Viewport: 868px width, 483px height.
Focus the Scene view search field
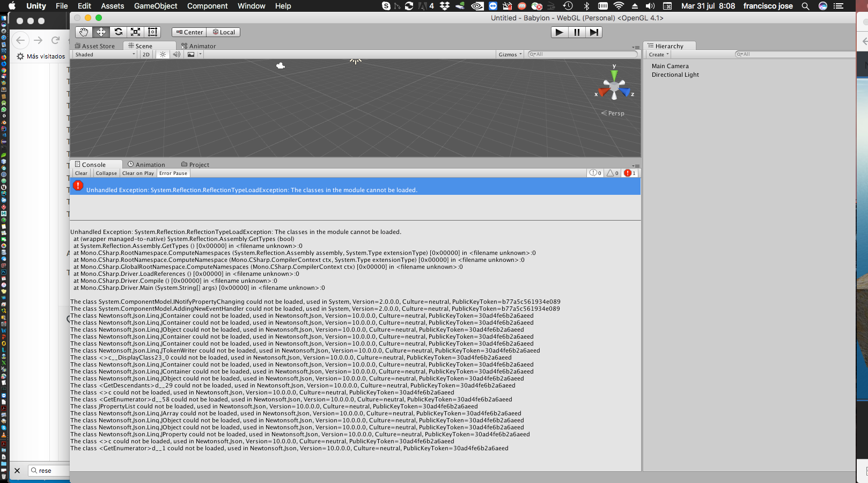583,54
